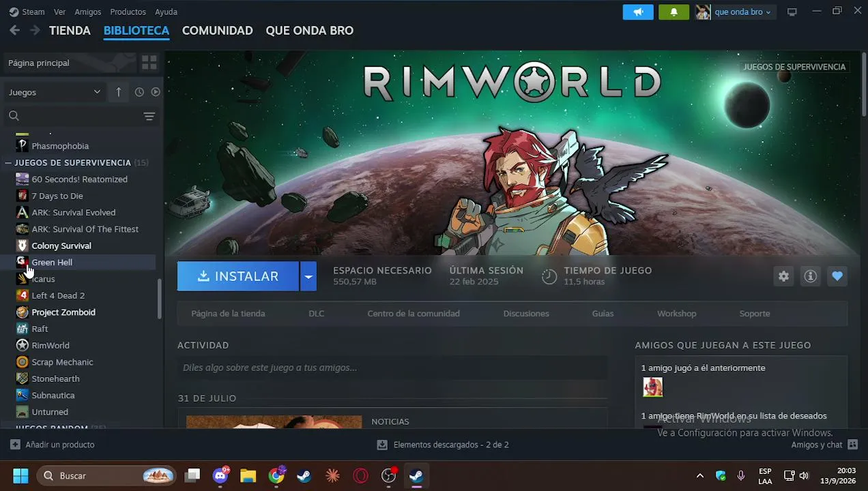Open the Big Picture mode monitor icon
Screen dimensions: 868x491
(792, 12)
